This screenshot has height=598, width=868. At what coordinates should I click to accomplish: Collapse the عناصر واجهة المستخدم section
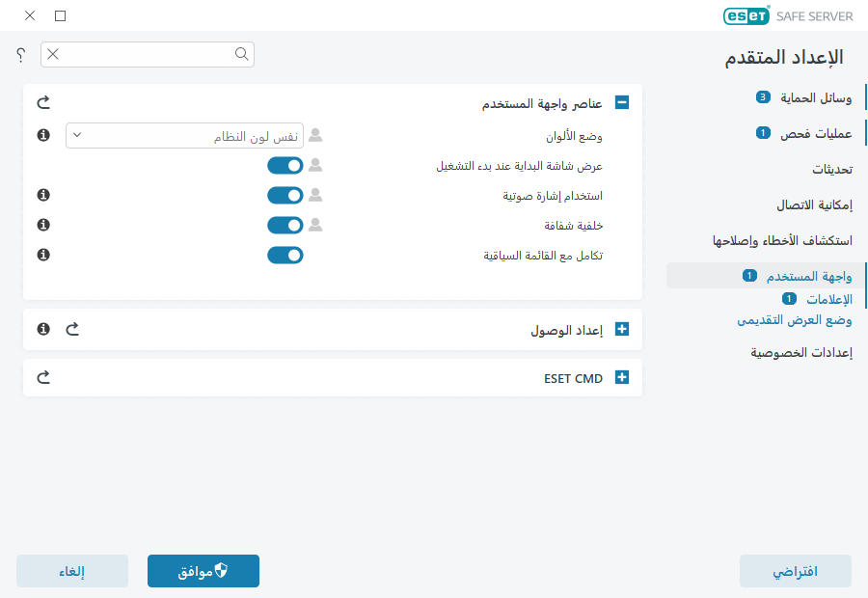(x=621, y=101)
